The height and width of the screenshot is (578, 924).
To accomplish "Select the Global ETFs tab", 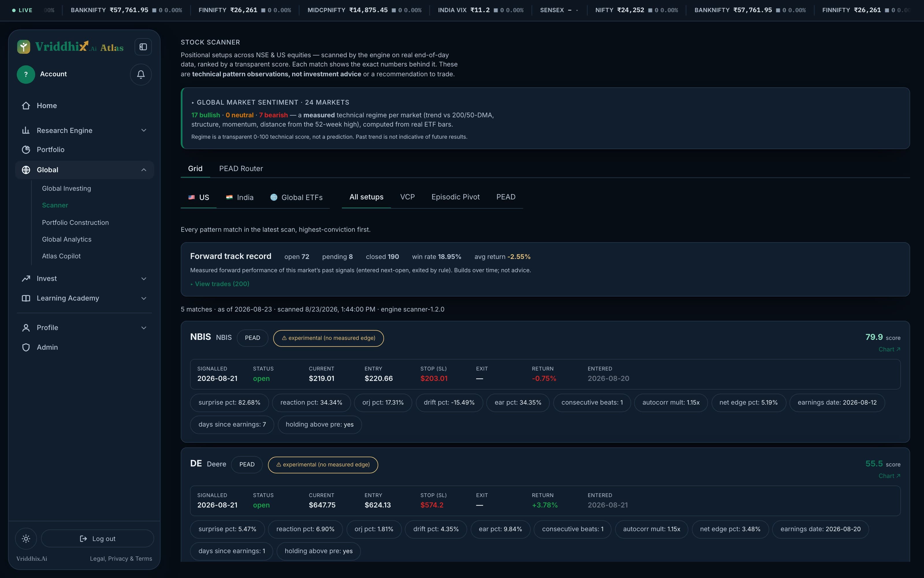I will click(297, 197).
